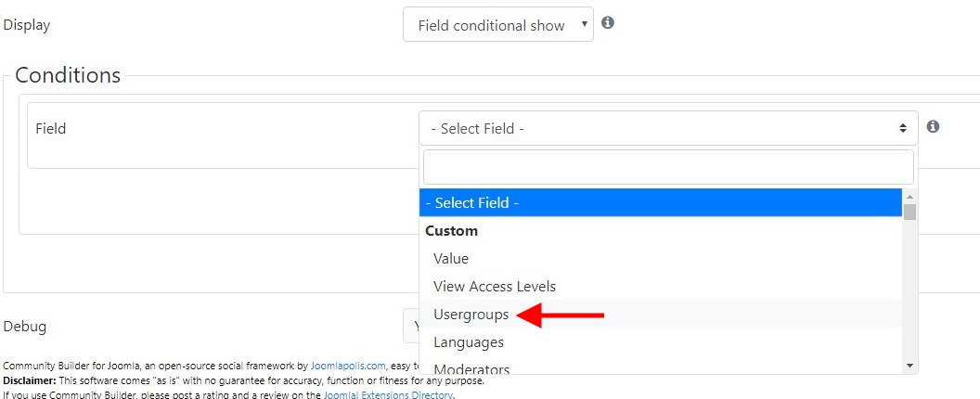Click the info icon beside Field selector
The width and height of the screenshot is (980, 399).
pos(933,127)
